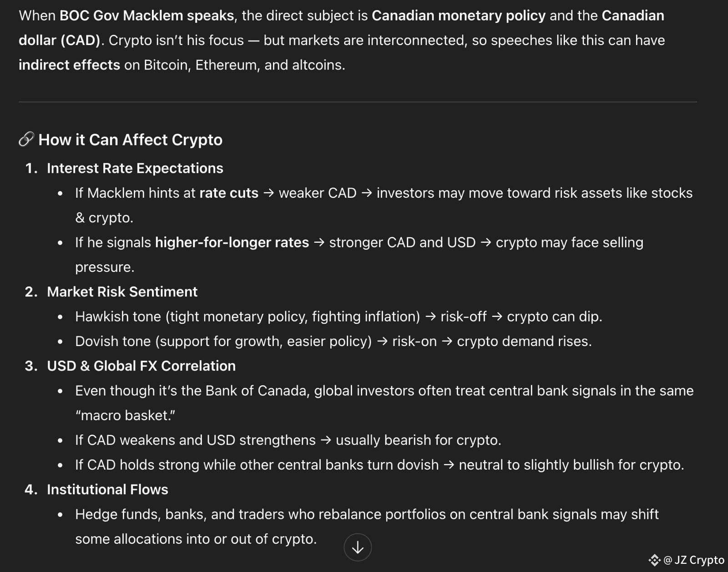728x572 pixels.
Task: Click the link chain emoji icon
Action: pyautogui.click(x=26, y=139)
